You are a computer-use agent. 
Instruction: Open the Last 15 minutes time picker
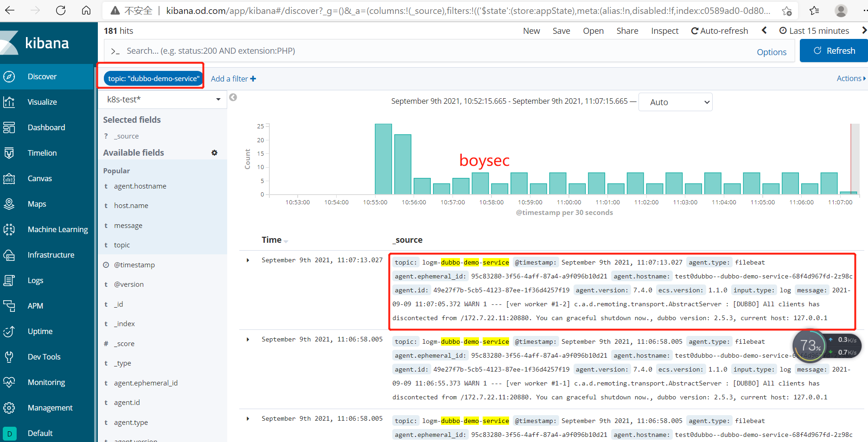[814, 31]
